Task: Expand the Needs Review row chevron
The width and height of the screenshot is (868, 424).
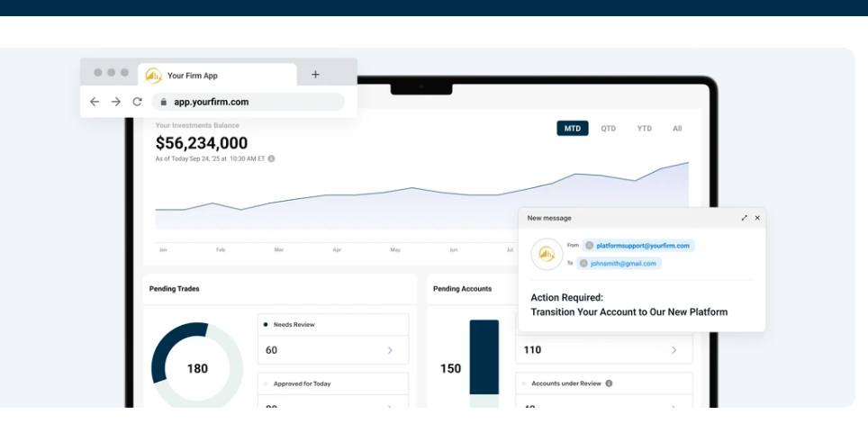Action: pos(390,350)
